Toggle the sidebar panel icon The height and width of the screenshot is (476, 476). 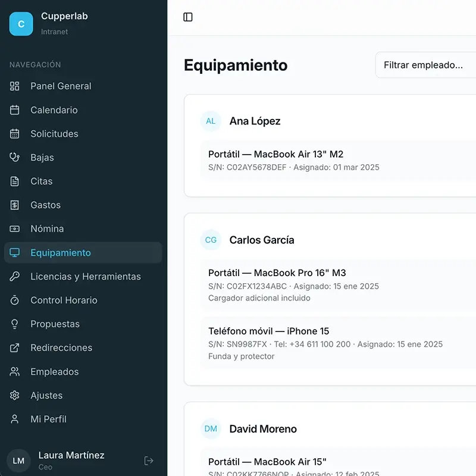(x=188, y=17)
